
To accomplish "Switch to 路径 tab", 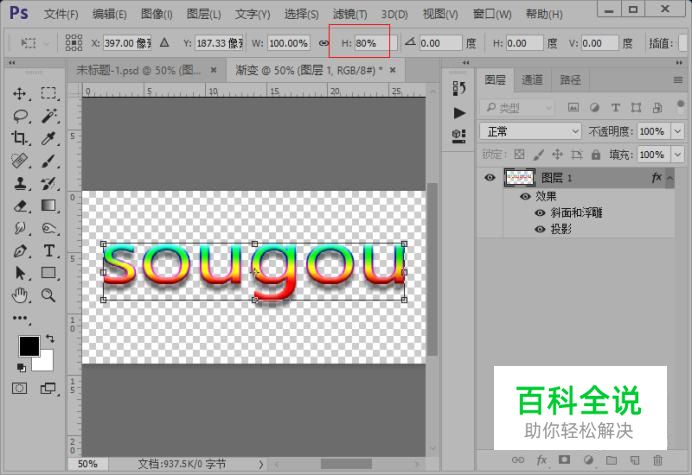I will pyautogui.click(x=570, y=80).
